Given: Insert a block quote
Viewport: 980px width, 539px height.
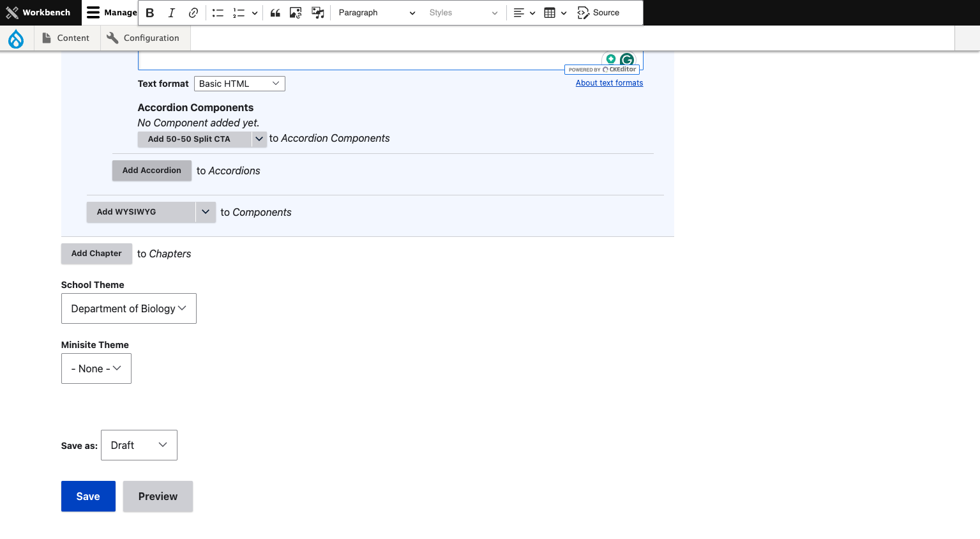Looking at the screenshot, I should pyautogui.click(x=275, y=13).
